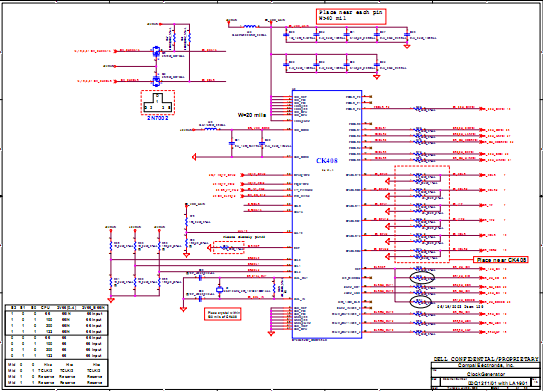Click the ground symbol at left of middle rail
This screenshot has width=543, height=391.
point(194,157)
